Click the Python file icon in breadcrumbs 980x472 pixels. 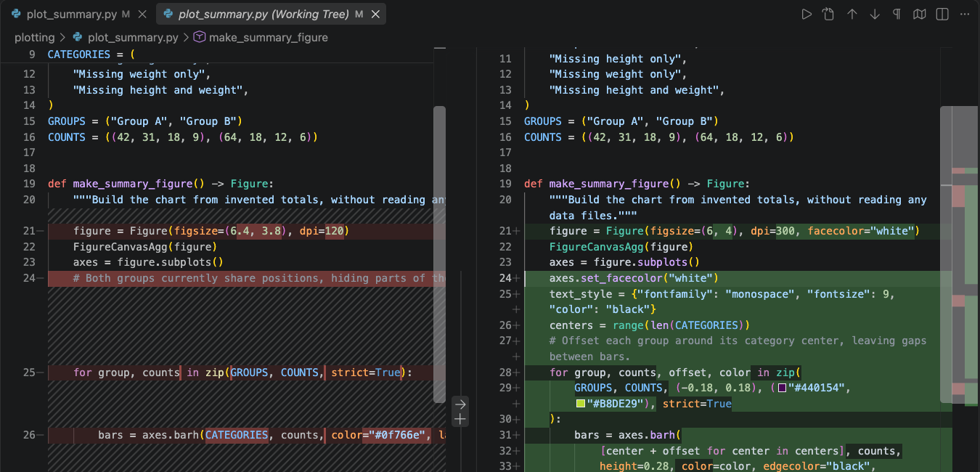tap(78, 37)
